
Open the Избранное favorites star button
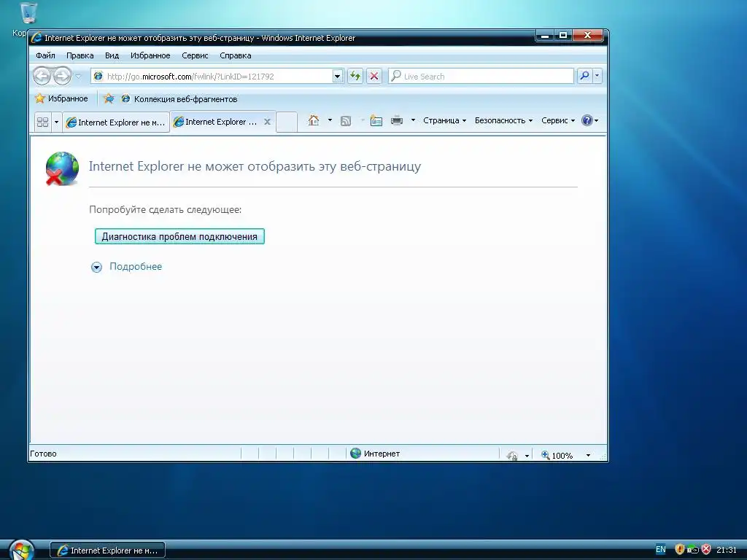coord(61,98)
